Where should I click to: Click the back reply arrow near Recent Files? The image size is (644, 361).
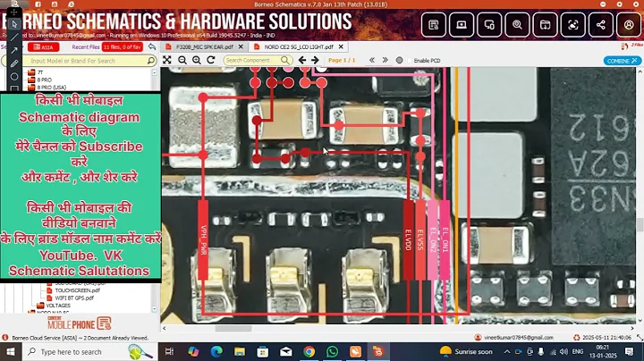click(x=152, y=46)
